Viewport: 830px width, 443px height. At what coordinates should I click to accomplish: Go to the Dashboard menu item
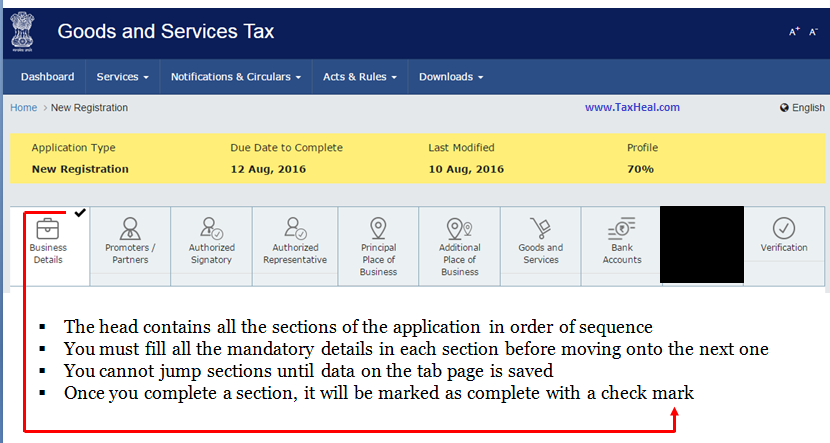pos(47,77)
